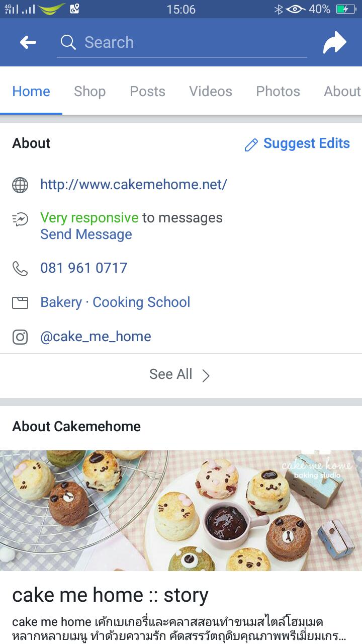Tap the back arrow icon
The image size is (362, 644).
click(28, 42)
